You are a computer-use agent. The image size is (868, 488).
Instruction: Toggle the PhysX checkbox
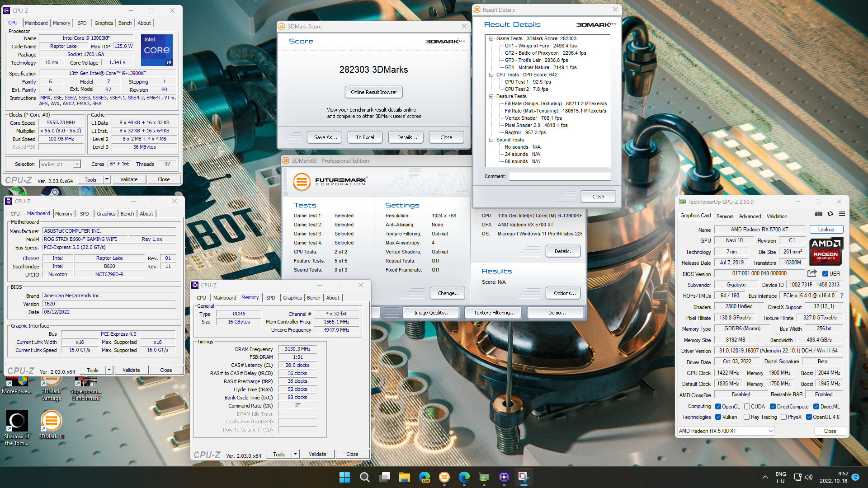point(784,417)
